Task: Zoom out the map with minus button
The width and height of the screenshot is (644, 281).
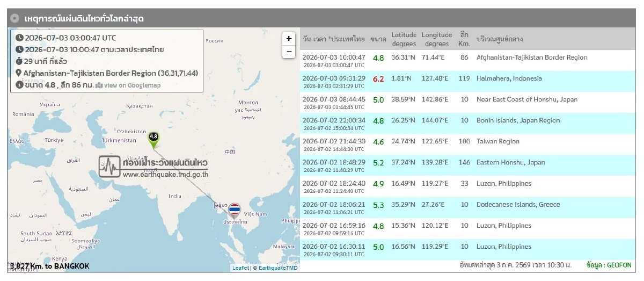Action: pos(289,52)
